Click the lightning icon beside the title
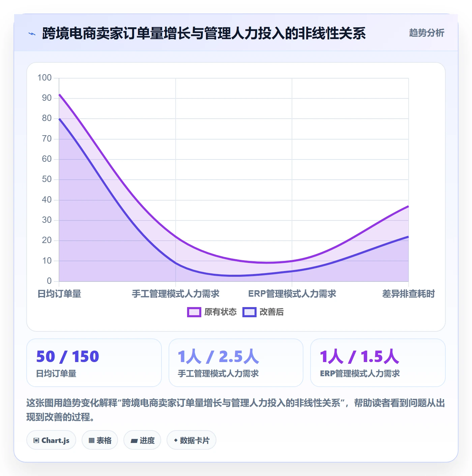 click(32, 34)
